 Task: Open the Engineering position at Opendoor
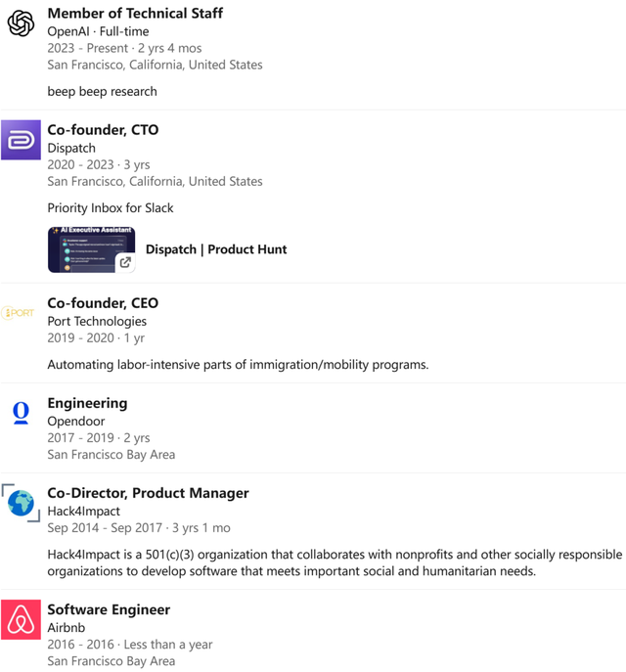coord(87,403)
